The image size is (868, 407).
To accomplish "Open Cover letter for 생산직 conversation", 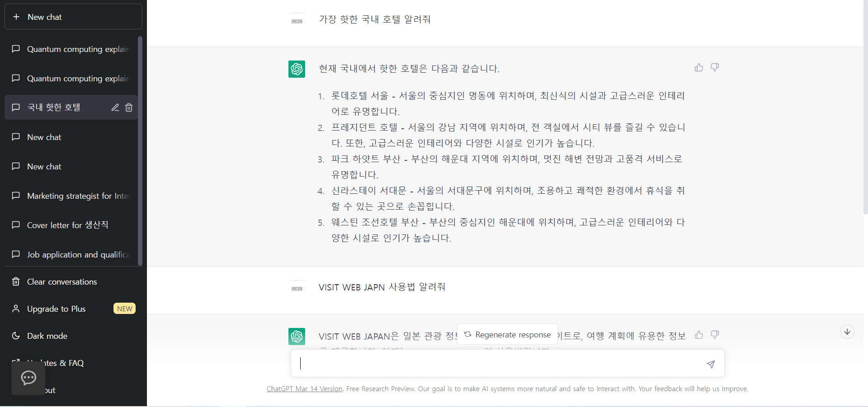I will point(71,225).
